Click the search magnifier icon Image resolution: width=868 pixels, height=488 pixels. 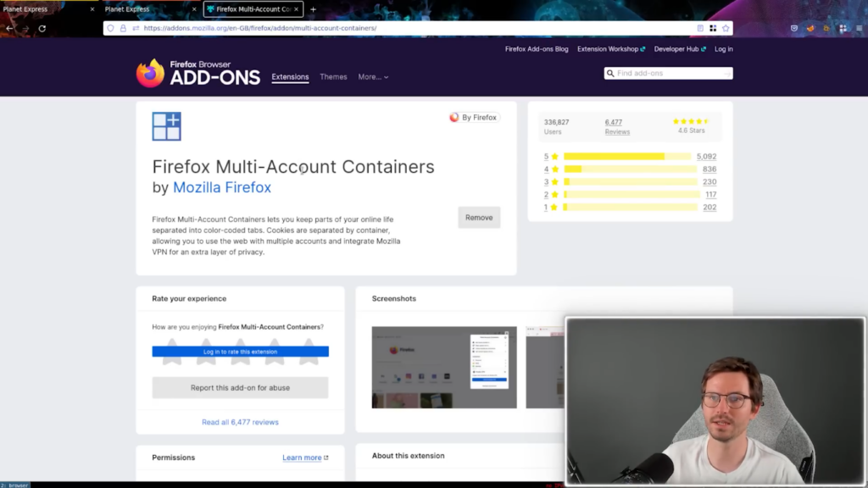(x=610, y=73)
